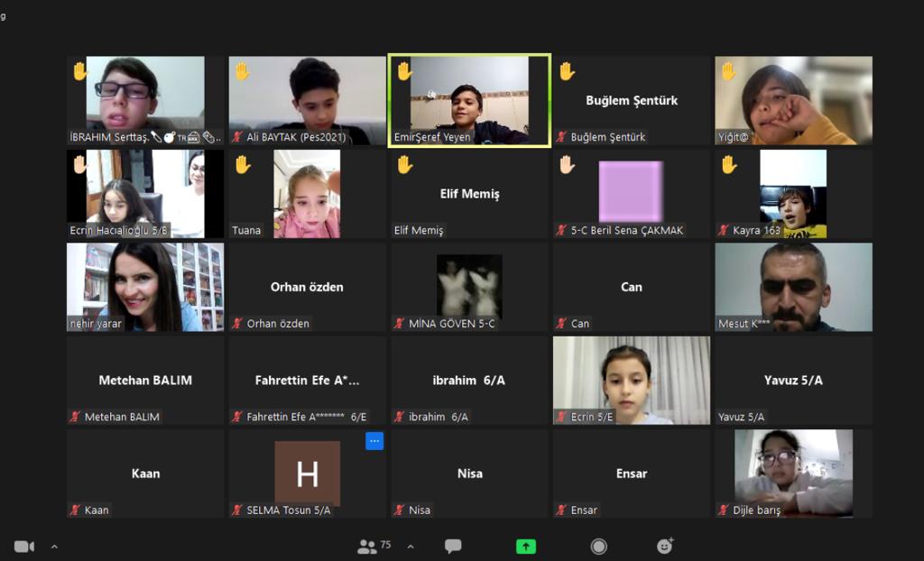Open the Chat panel

pos(453,547)
